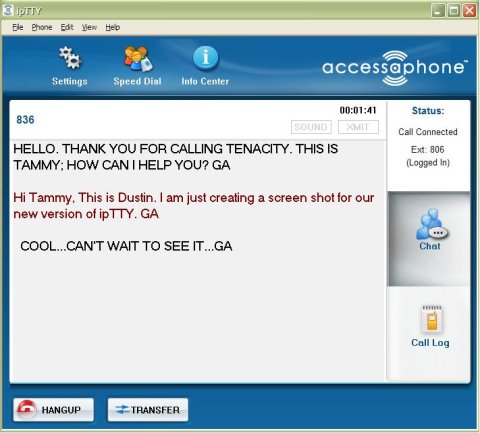Click the ipTTY title bar app icon
480x433 pixels.
tap(8, 10)
